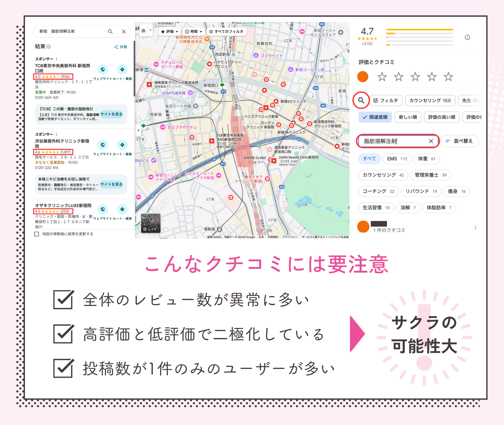The width and height of the screenshot is (504, 425).
Task: Click the 共有 share link
Action: [121, 47]
